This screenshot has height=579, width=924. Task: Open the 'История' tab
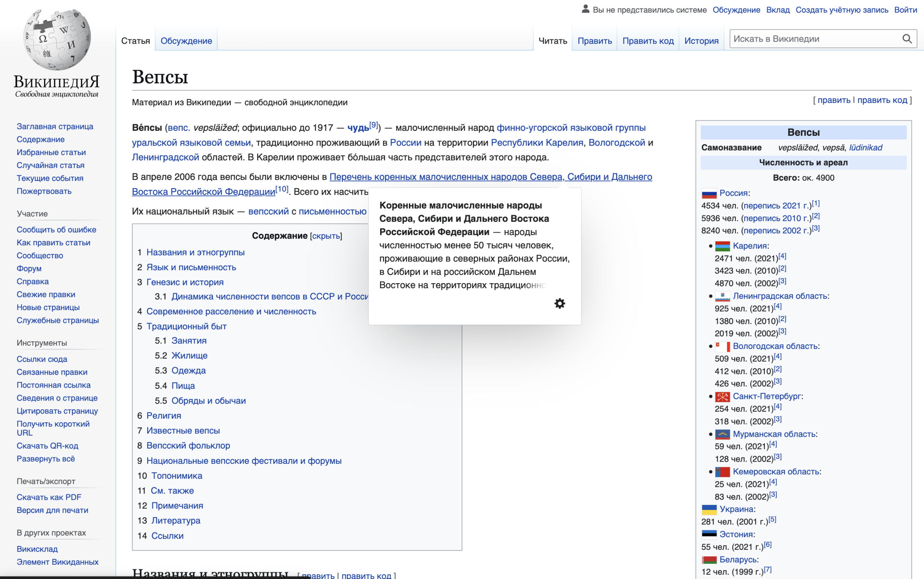pos(701,40)
